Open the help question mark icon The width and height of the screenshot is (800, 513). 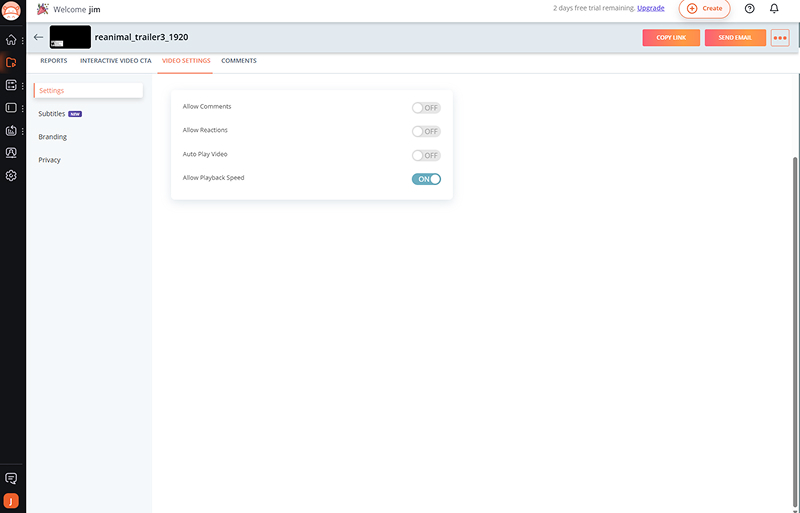pos(750,8)
